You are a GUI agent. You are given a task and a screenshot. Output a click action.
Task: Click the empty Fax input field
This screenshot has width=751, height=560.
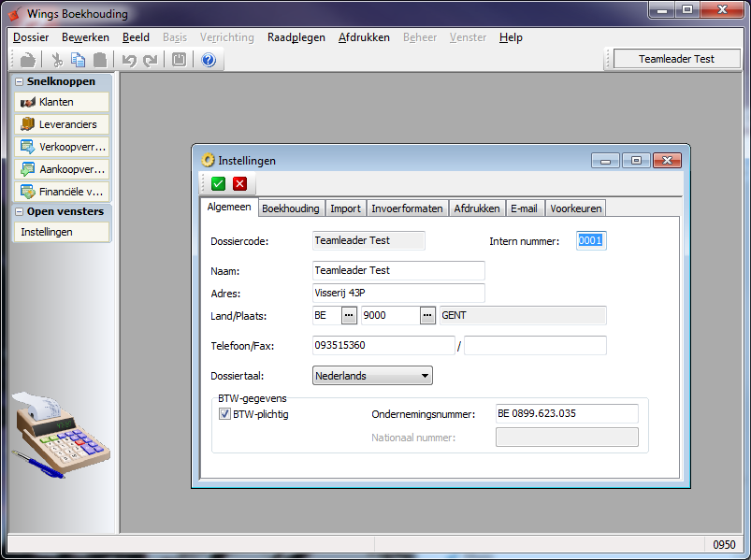click(535, 346)
